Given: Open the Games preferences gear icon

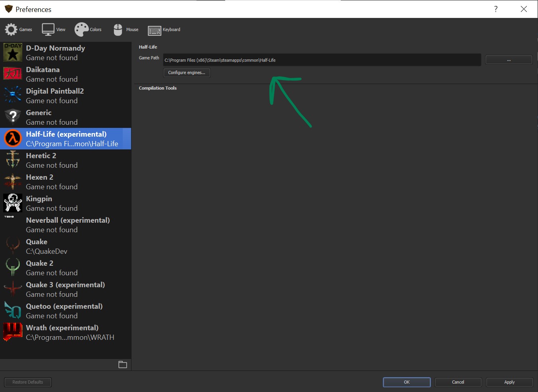Looking at the screenshot, I should tap(11, 29).
